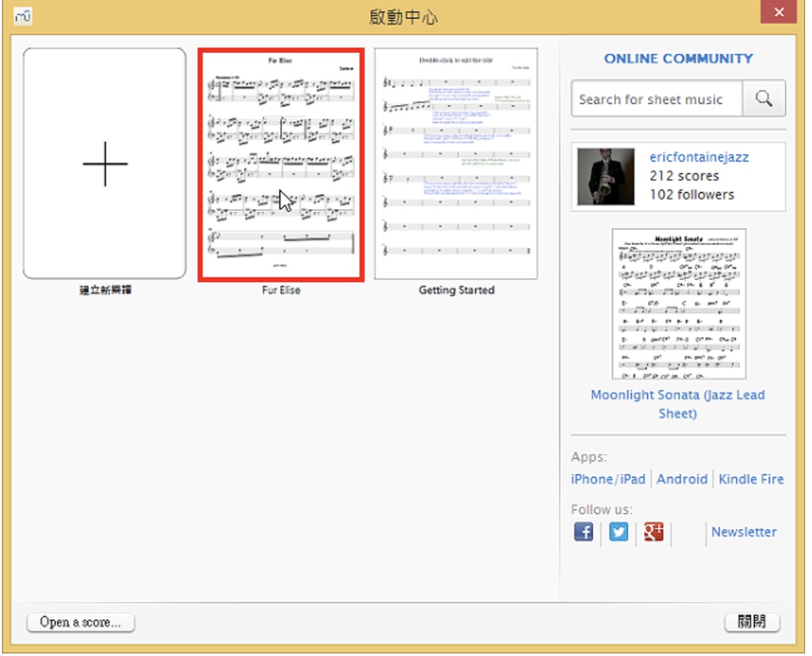812x656 pixels.
Task: Click the ericfontainejazz profile photo
Action: coord(606,177)
